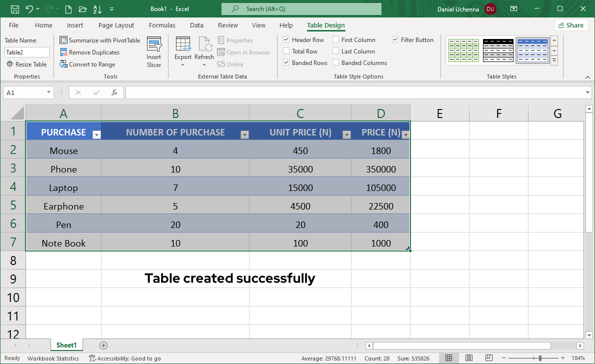The image size is (595, 364).
Task: Open the File menu
Action: coord(13,25)
